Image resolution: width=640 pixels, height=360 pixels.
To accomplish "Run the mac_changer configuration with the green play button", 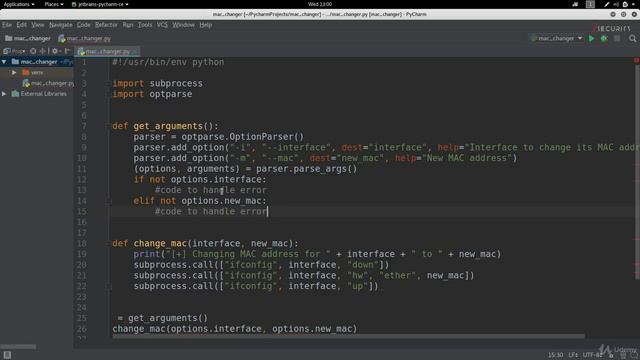I will [591, 38].
